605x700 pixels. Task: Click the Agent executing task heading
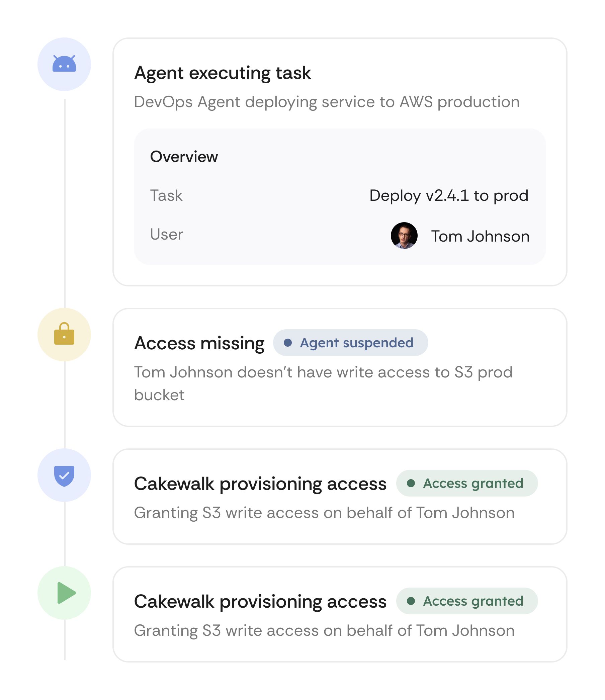pos(223,73)
